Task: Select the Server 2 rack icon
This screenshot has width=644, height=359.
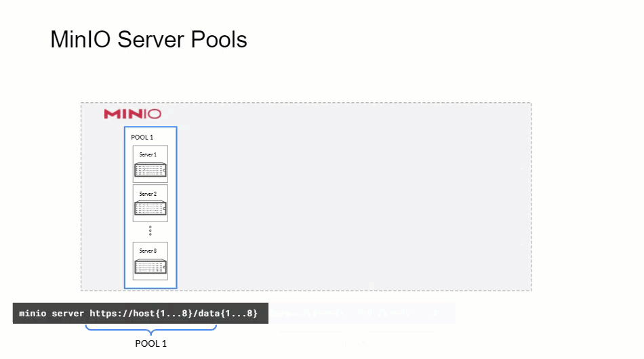Action: 150,209
